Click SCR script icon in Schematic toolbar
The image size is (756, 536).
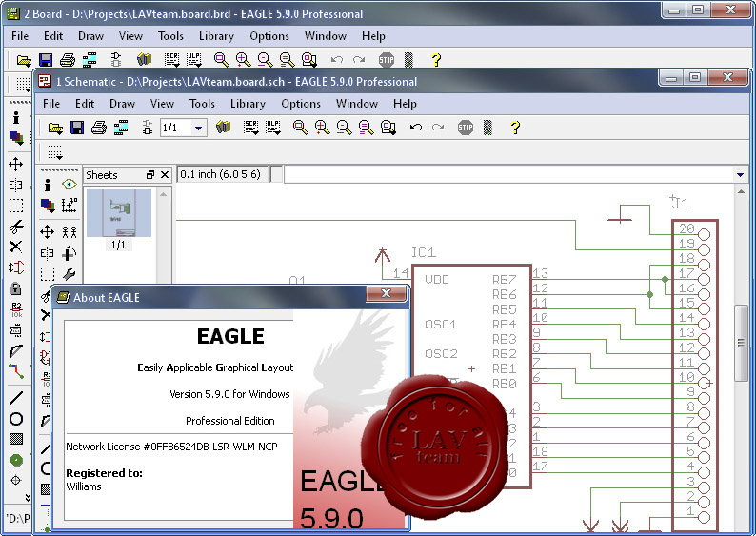pos(250,128)
